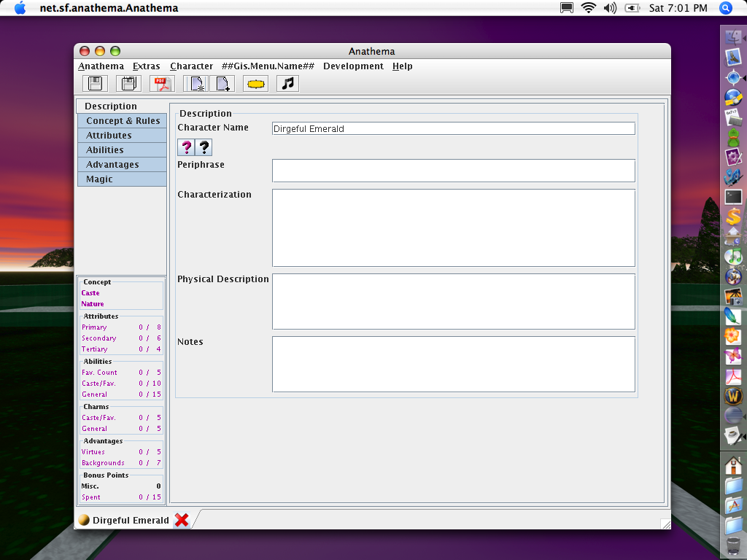Click the Backgrounds advantages row
The height and width of the screenshot is (560, 747).
121,463
